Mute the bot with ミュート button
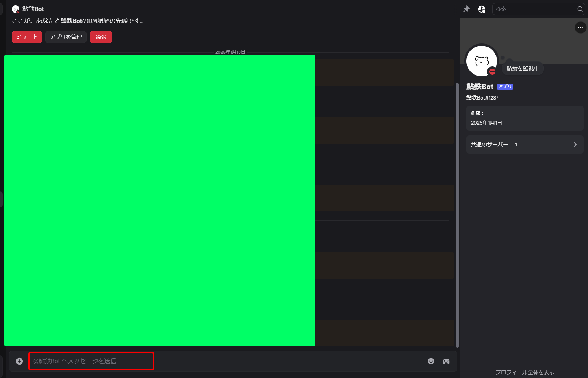The image size is (588, 378). tap(27, 37)
